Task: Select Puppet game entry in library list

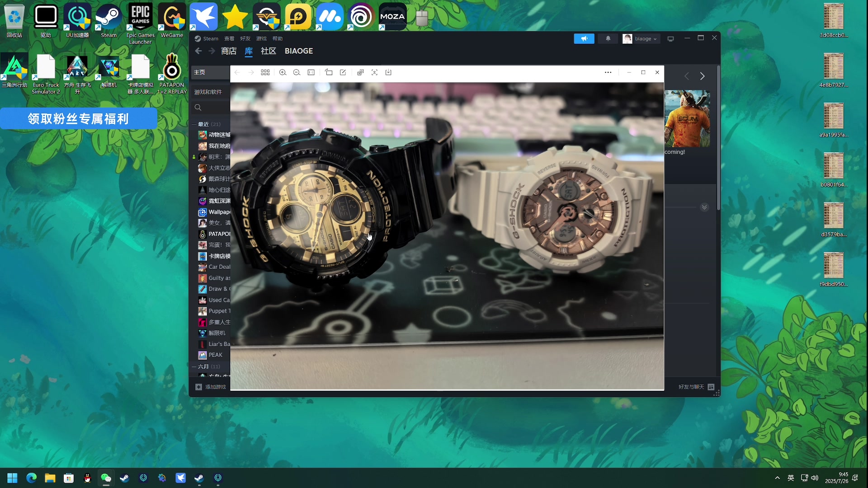Action: (214, 311)
